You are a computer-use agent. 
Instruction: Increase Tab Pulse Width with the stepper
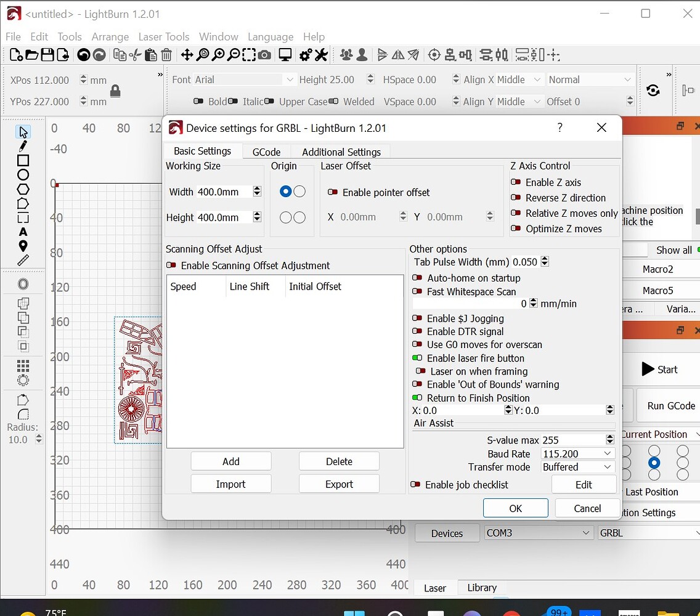tap(545, 259)
